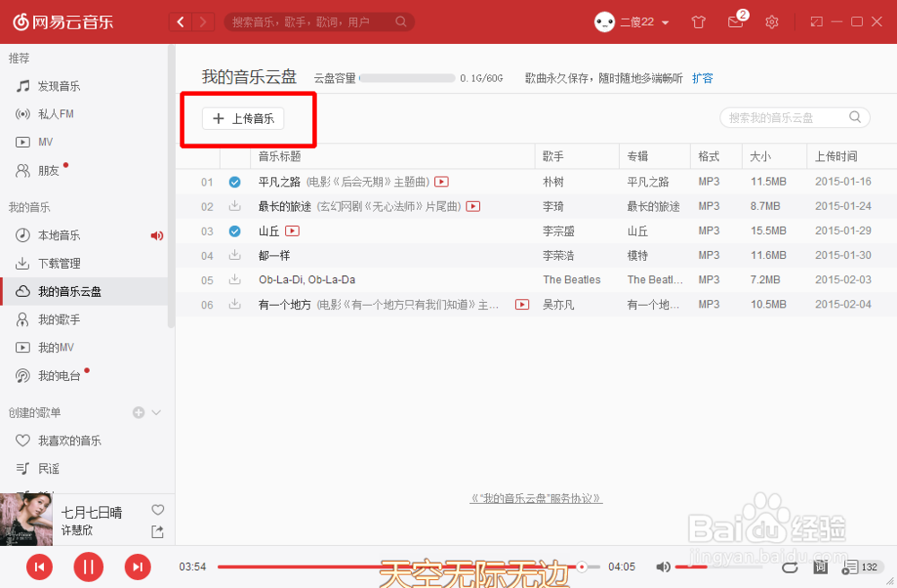The height and width of the screenshot is (588, 897).
Task: Play next track
Action: (x=137, y=566)
